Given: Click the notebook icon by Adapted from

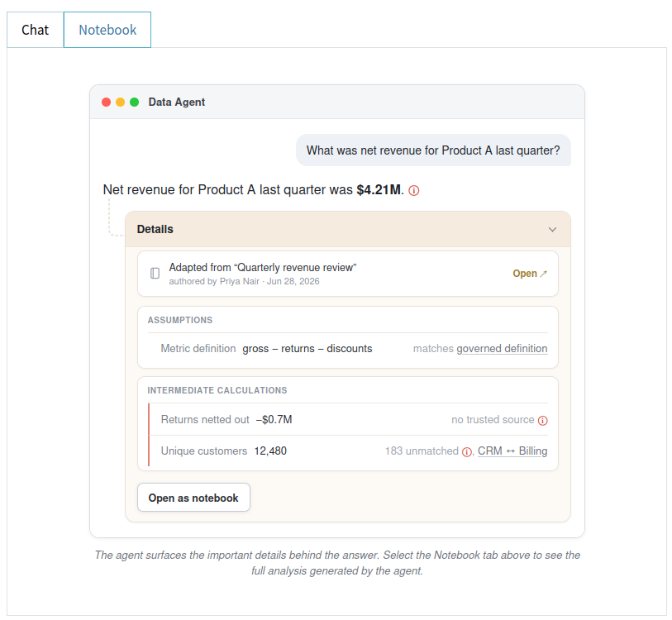Looking at the screenshot, I should point(155,274).
